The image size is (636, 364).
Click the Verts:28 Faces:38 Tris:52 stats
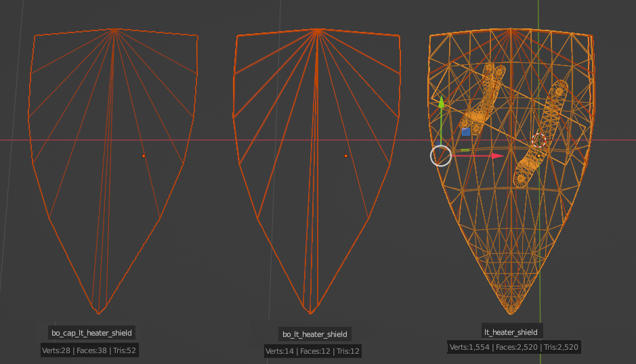click(x=89, y=350)
